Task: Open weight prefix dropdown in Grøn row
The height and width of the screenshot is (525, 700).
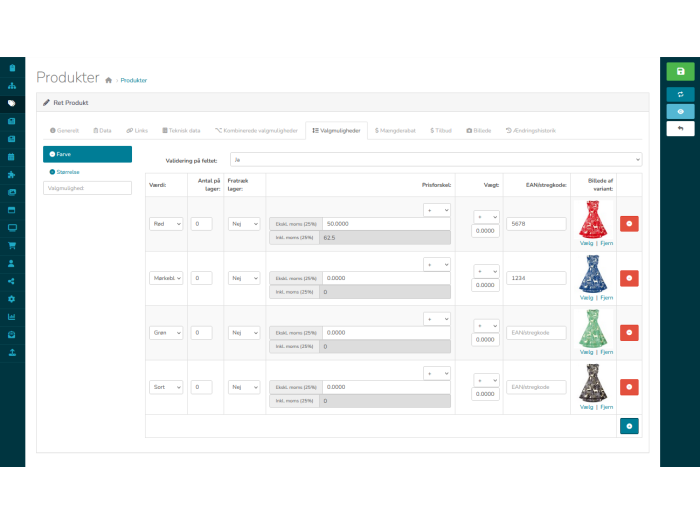Action: pos(486,325)
